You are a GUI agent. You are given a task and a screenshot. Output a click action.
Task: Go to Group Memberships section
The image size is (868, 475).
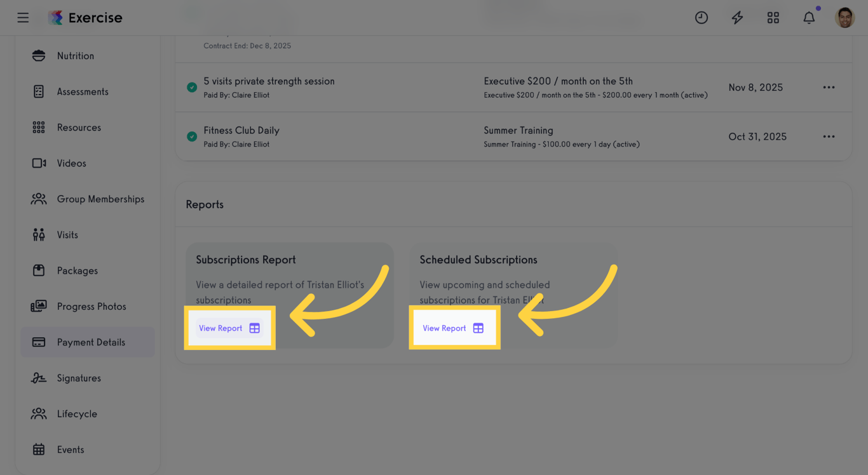pyautogui.click(x=100, y=199)
